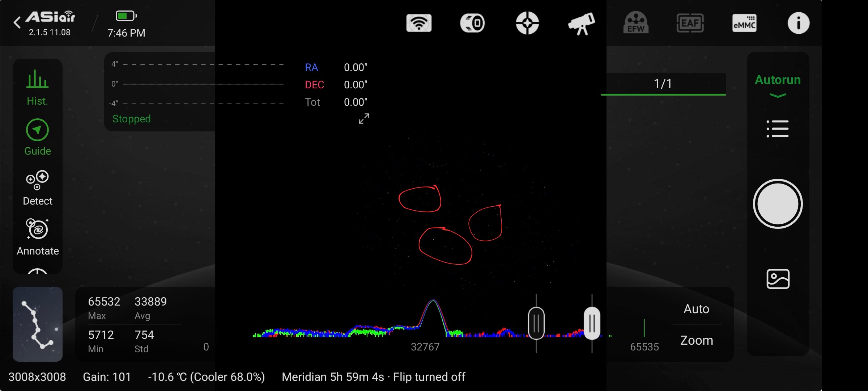Click the 1/1 progress counter
Image resolution: width=868 pixels, height=391 pixels.
point(663,84)
